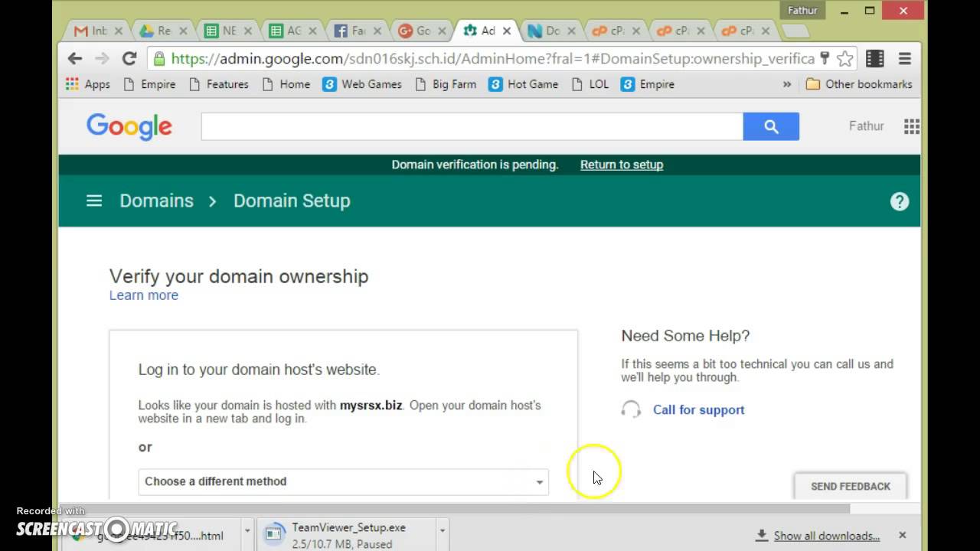The image size is (980, 551).
Task: Click the TeamViewer_Setup.exe download item
Action: 346,535
